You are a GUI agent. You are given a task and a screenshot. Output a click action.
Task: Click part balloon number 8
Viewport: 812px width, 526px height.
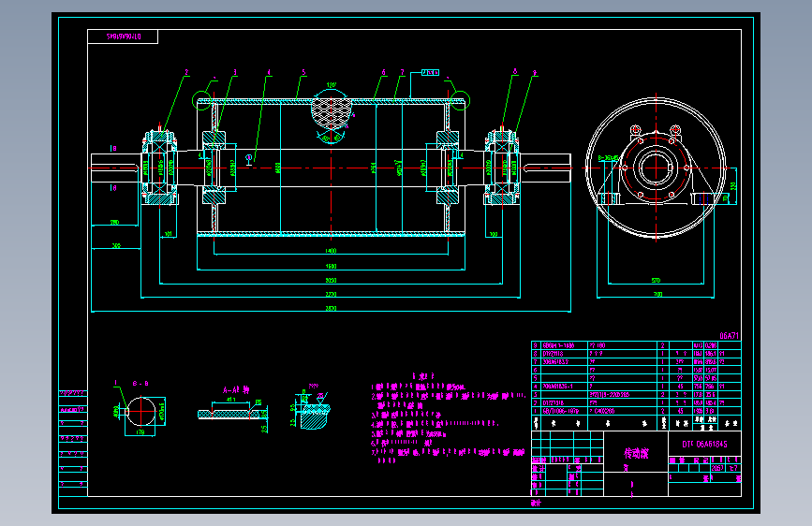click(515, 72)
